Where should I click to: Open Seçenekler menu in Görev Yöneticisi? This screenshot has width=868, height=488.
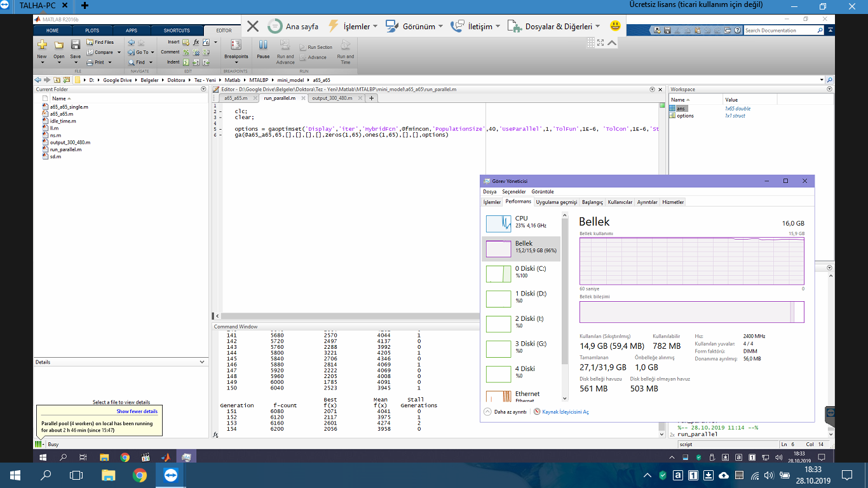(x=514, y=191)
